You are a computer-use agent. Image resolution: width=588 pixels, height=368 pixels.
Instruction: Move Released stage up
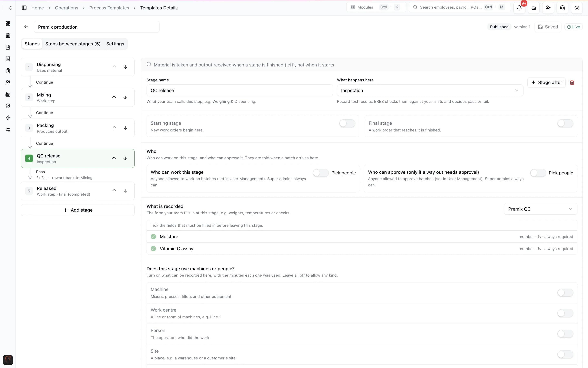[x=114, y=191]
